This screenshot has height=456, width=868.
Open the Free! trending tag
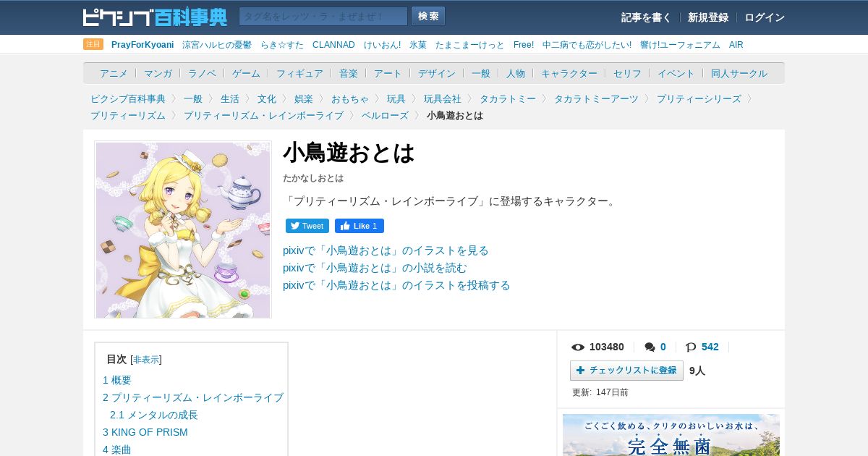pos(524,45)
